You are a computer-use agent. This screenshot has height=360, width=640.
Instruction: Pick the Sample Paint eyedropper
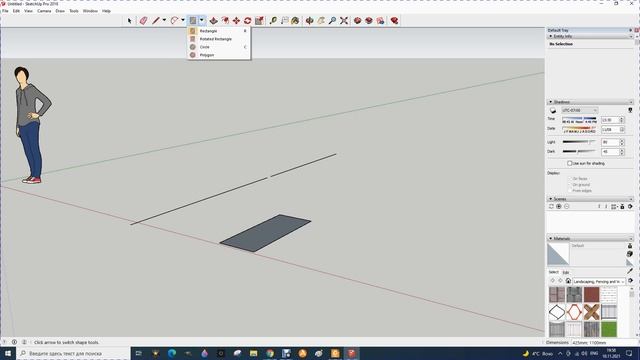click(630, 271)
